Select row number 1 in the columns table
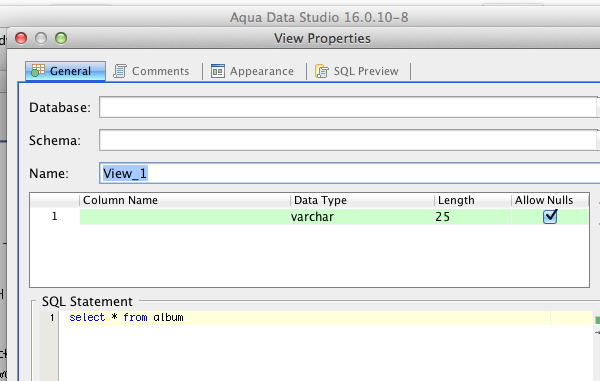Viewport: 600px width, 381px height. tap(54, 217)
